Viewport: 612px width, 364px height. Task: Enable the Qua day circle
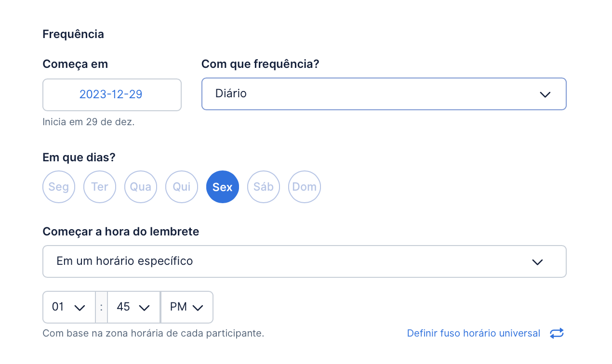point(141,187)
